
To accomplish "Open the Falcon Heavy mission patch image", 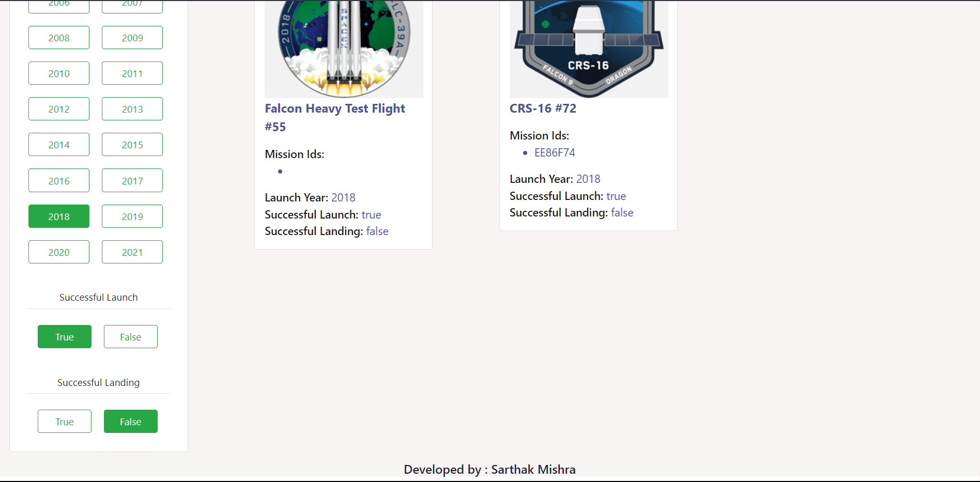I will 344,49.
